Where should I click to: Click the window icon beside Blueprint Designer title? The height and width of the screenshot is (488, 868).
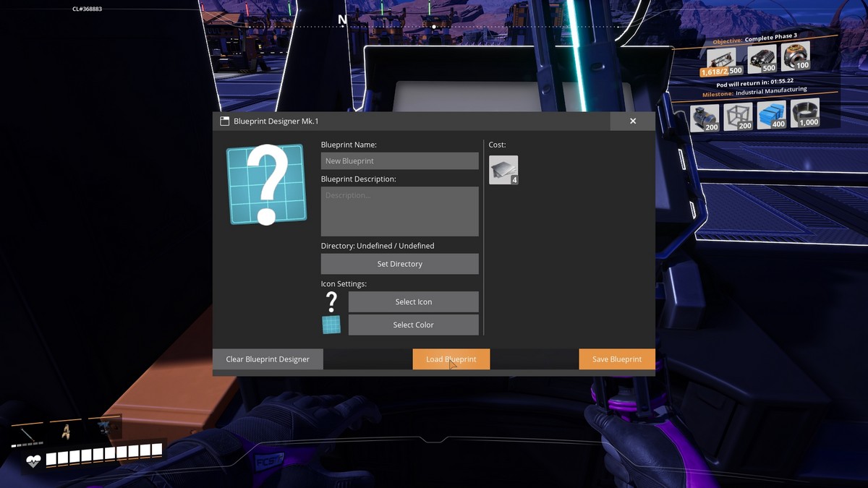[224, 121]
